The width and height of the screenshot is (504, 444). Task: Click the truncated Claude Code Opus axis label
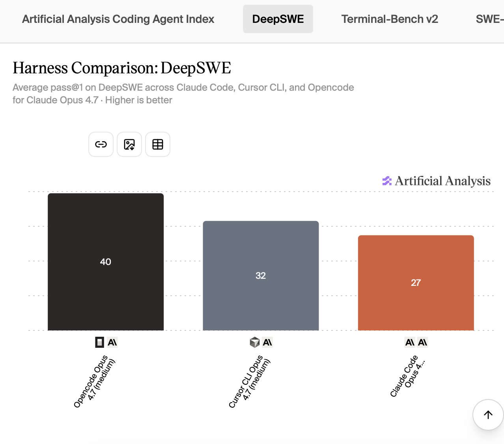click(x=408, y=376)
